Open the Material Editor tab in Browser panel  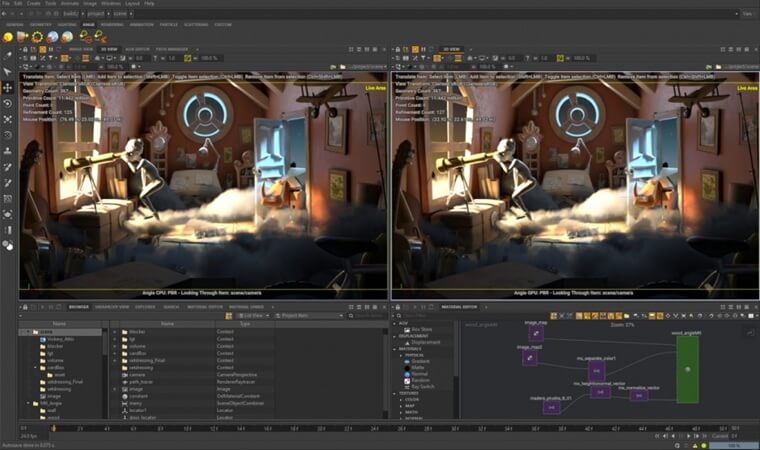pyautogui.click(x=205, y=307)
